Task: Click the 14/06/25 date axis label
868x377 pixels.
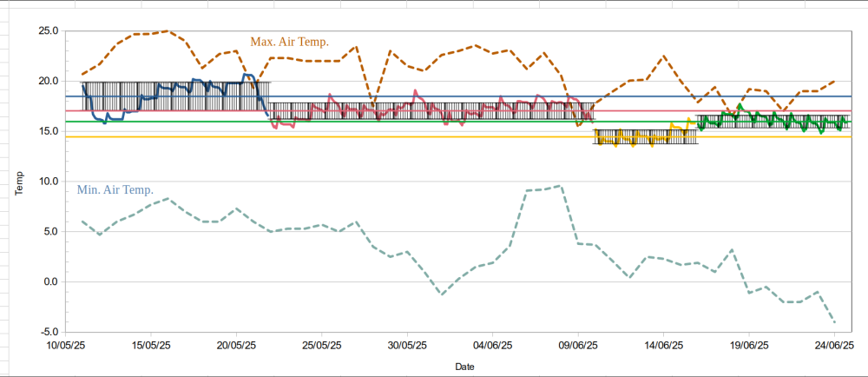Action: coord(664,346)
